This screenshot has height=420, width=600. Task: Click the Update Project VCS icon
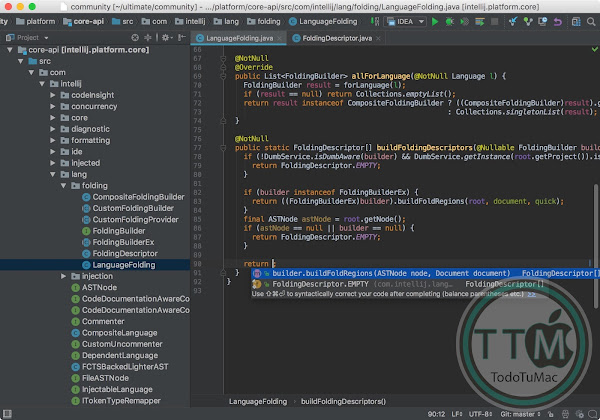coord(515,19)
